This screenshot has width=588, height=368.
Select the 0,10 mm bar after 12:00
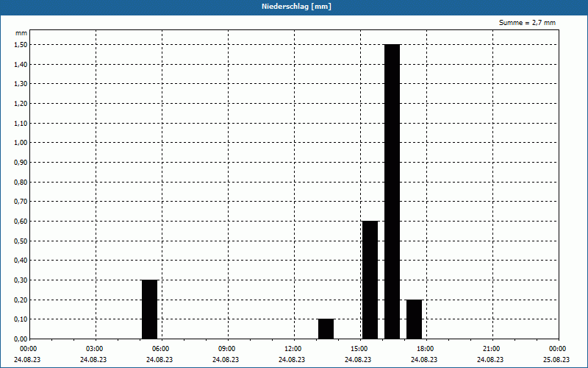point(326,329)
